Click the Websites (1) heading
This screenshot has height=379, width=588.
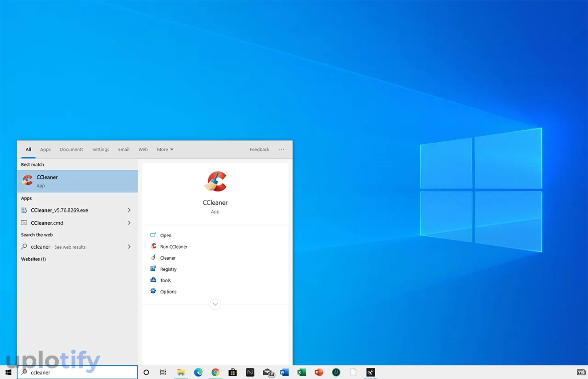[x=34, y=259]
